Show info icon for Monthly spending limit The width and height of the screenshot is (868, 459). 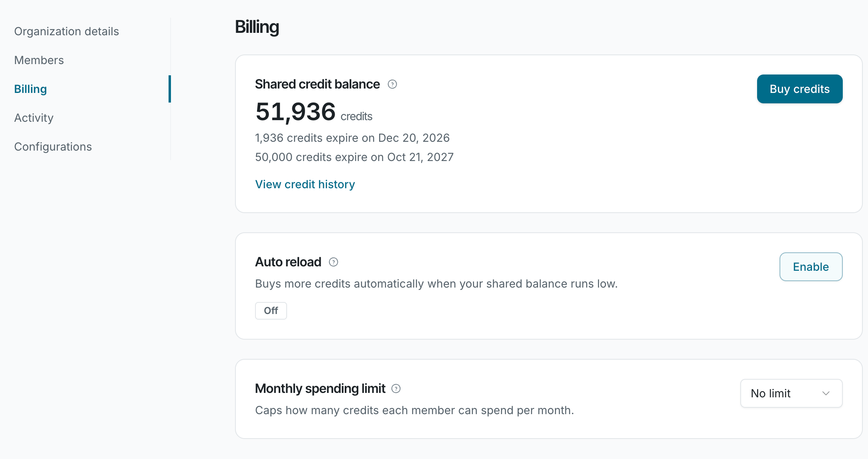coord(396,389)
